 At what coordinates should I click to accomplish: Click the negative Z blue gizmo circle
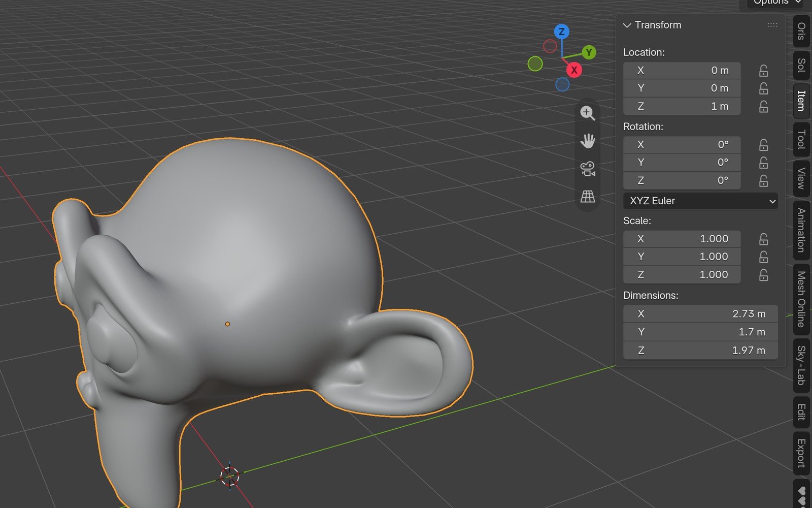[x=562, y=85]
